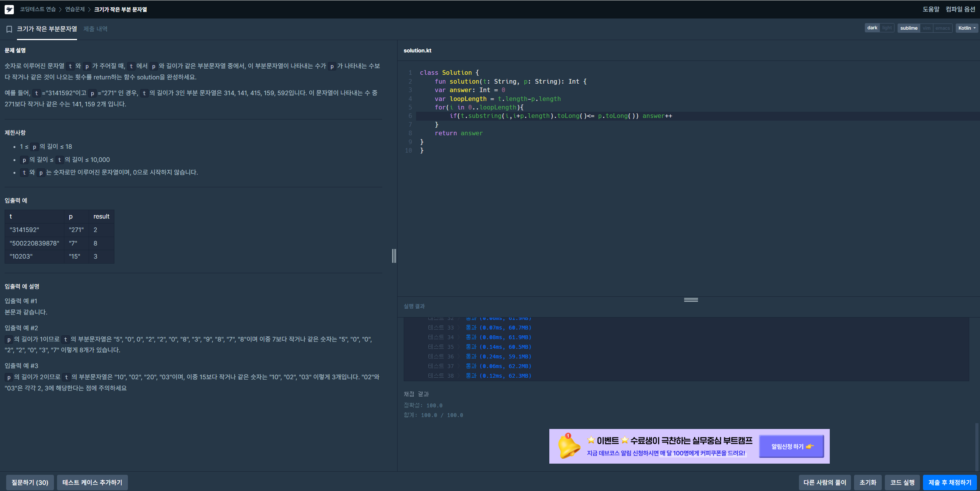
Task: Select sublime keymap mode
Action: tap(909, 28)
